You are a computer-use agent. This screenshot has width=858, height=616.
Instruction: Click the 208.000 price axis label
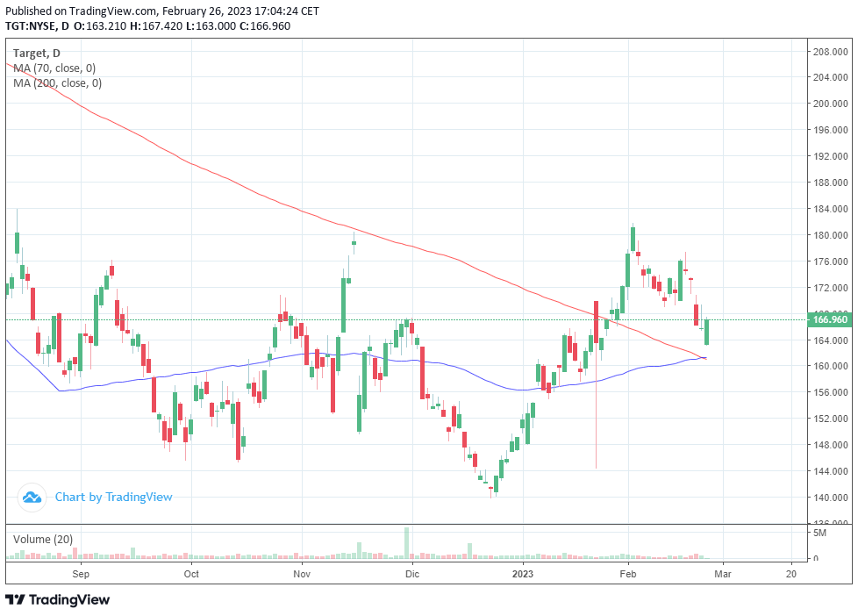[x=830, y=52]
